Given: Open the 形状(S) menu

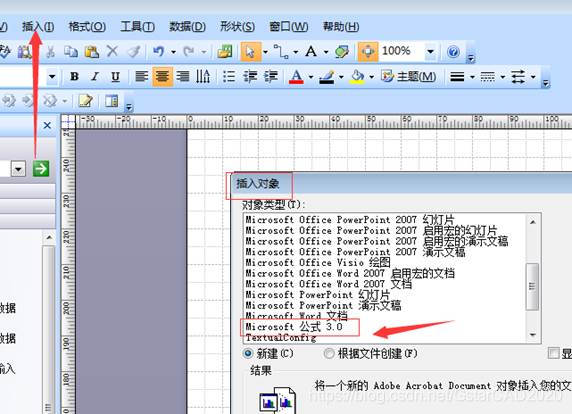Looking at the screenshot, I should (x=237, y=27).
